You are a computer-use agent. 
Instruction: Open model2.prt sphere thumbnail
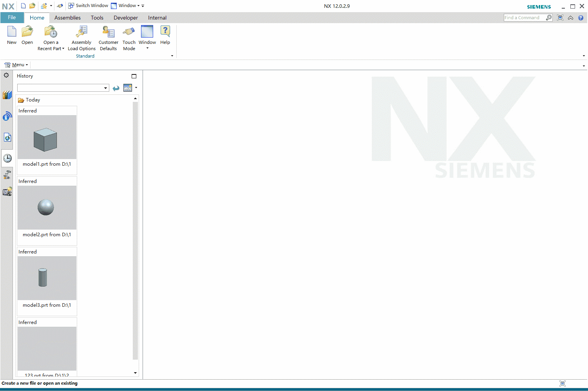[47, 208]
